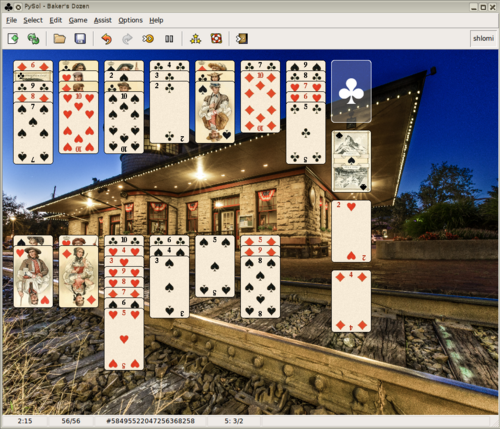
Task: Click the Quit door icon
Action: click(x=242, y=39)
